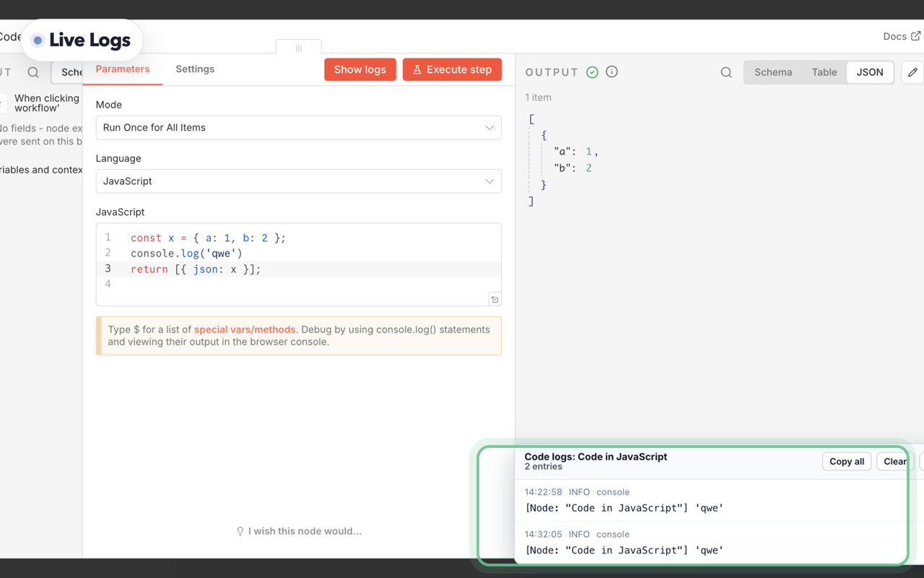Click the Show logs button
Viewport: 924px width, 578px height.
[x=360, y=69]
